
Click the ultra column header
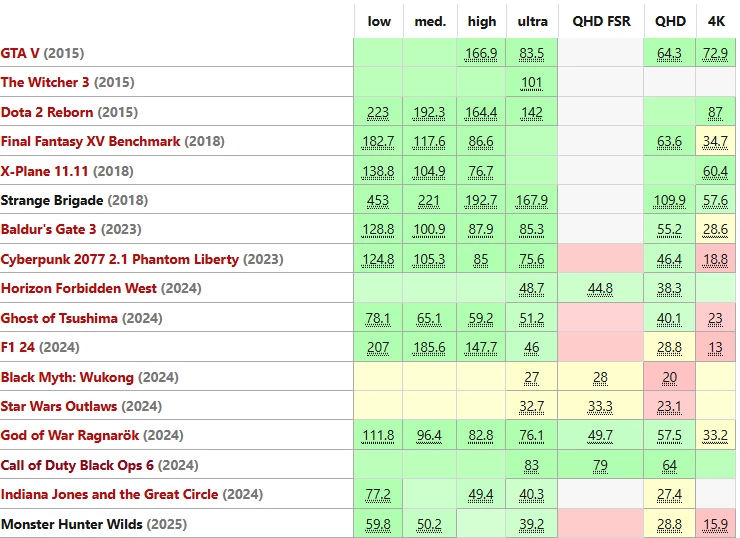532,22
